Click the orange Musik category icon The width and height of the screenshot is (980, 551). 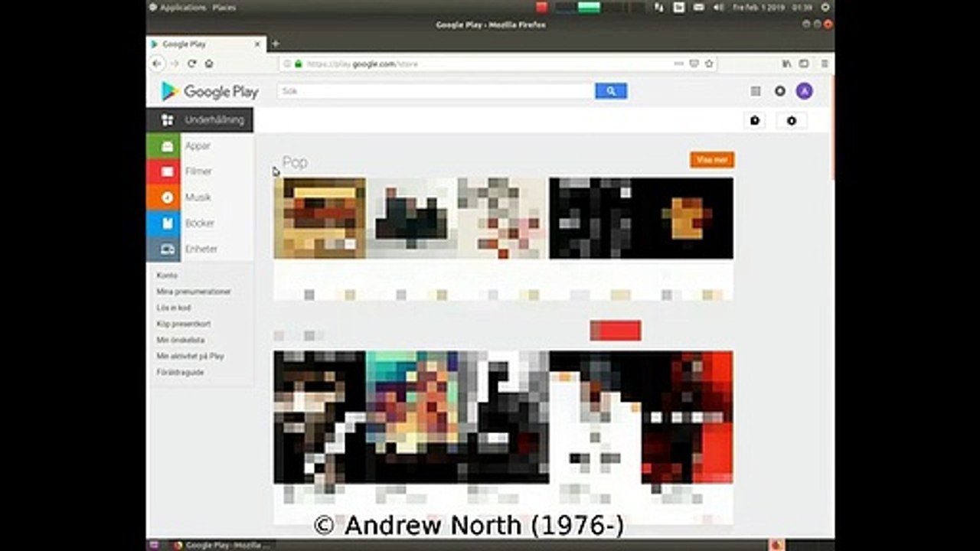[163, 197]
